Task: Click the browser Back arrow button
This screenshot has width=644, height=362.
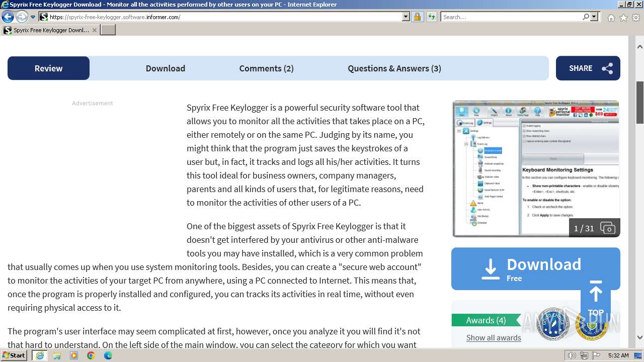Action: (x=8, y=17)
